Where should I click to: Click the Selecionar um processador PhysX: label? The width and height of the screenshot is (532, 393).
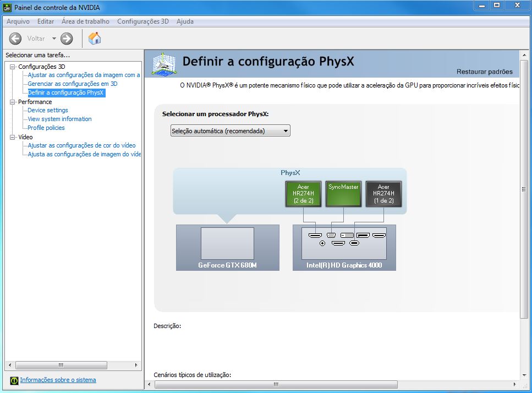click(x=216, y=114)
